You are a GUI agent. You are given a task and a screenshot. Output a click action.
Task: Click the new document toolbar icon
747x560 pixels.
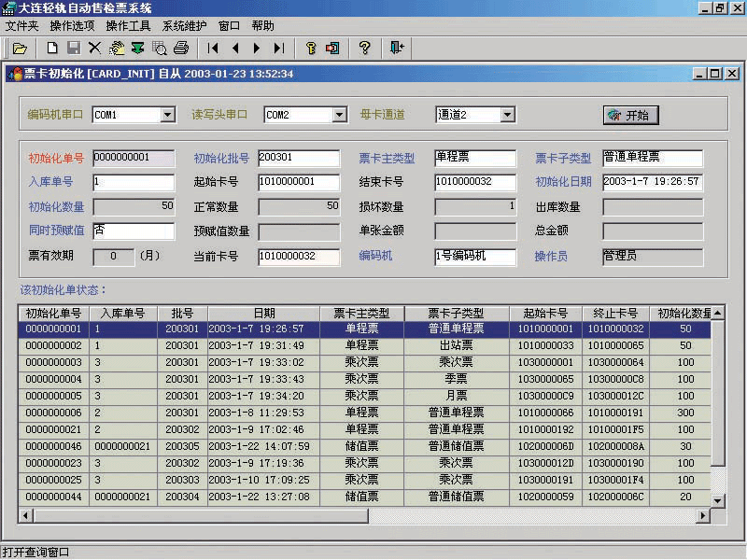tap(52, 48)
